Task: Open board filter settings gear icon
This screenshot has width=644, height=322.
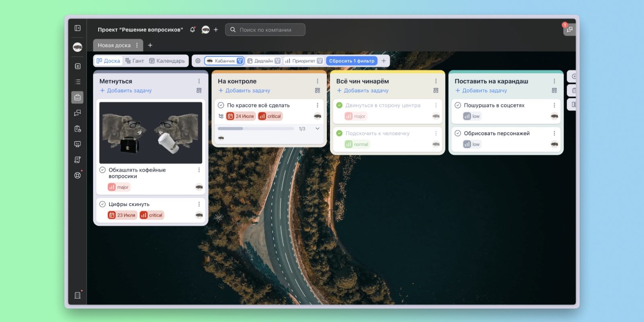Action: (x=198, y=61)
